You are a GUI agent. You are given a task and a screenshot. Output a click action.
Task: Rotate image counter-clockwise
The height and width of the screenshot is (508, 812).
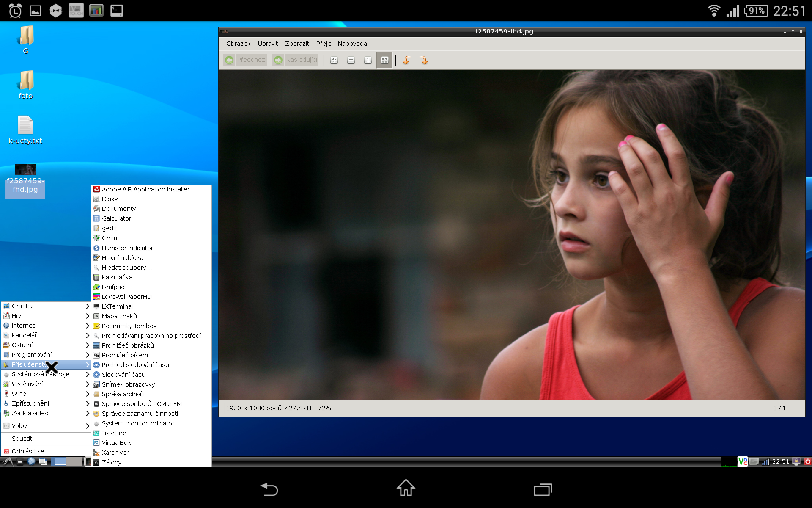tap(407, 60)
